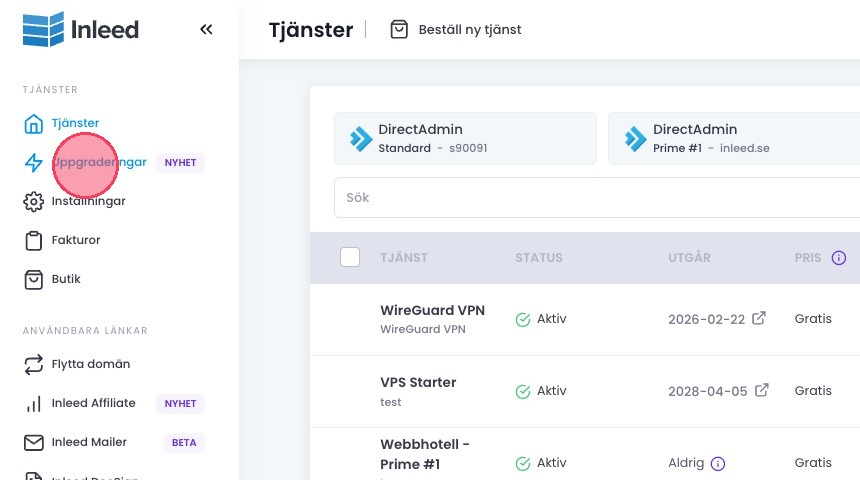Toggle the select-all services checkbox
The width and height of the screenshot is (860, 480).
point(350,257)
